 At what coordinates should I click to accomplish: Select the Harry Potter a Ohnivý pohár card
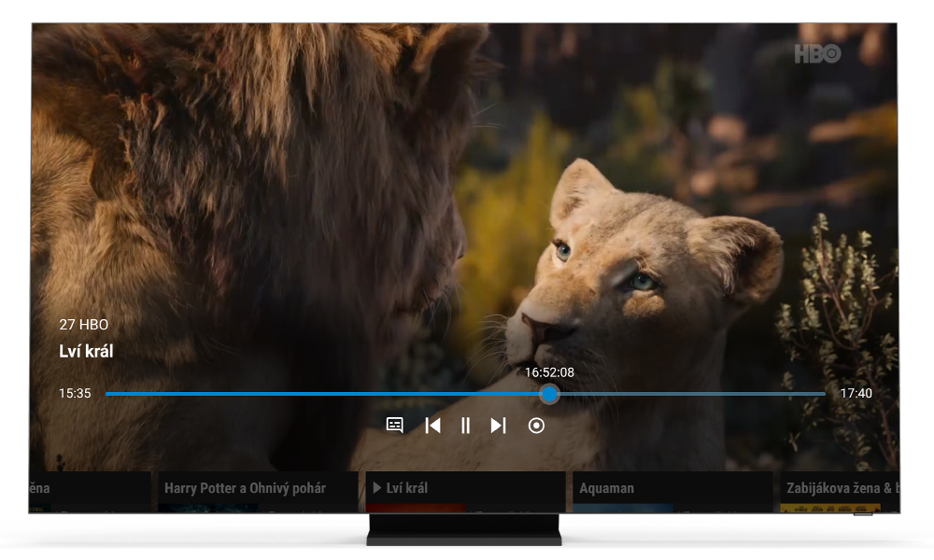[258, 492]
